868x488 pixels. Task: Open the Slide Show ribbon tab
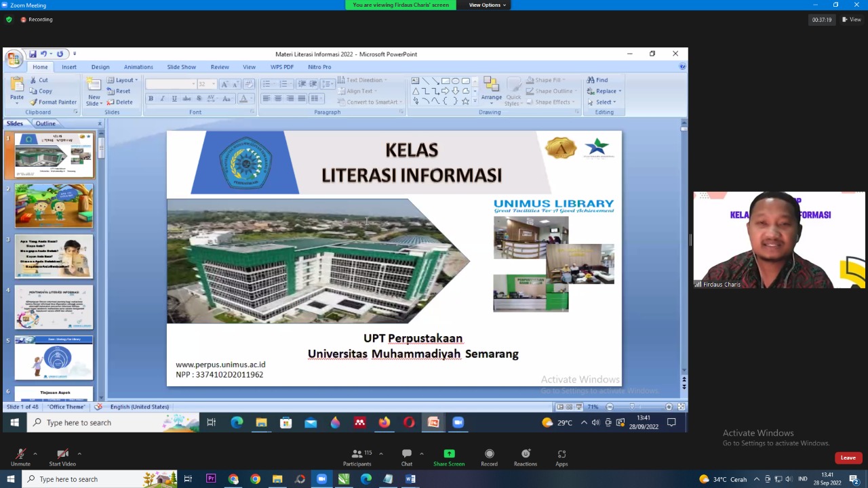[x=182, y=67]
